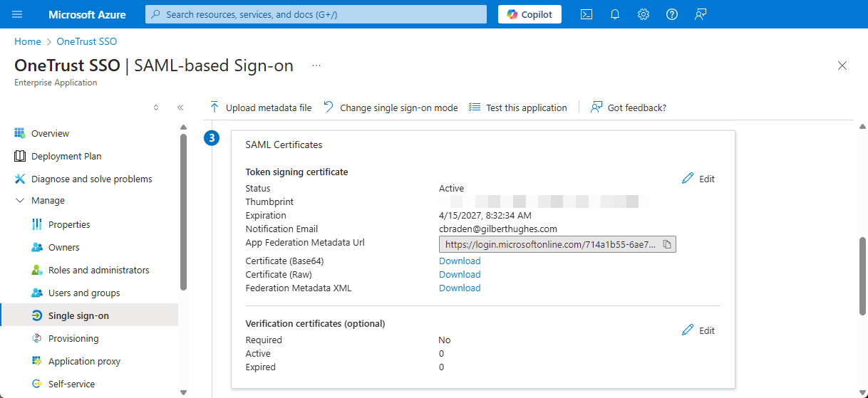This screenshot has height=398, width=868.
Task: Edit the Token signing certificate
Action: click(698, 179)
